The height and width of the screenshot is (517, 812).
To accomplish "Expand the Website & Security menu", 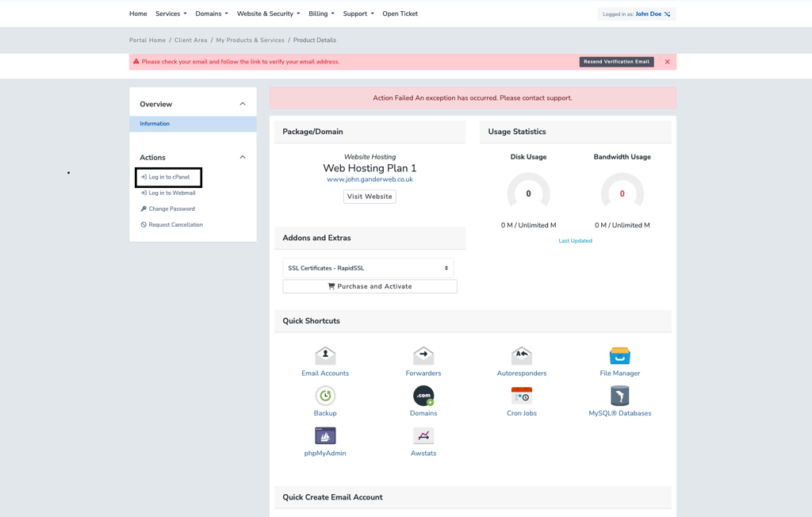I will pyautogui.click(x=268, y=13).
